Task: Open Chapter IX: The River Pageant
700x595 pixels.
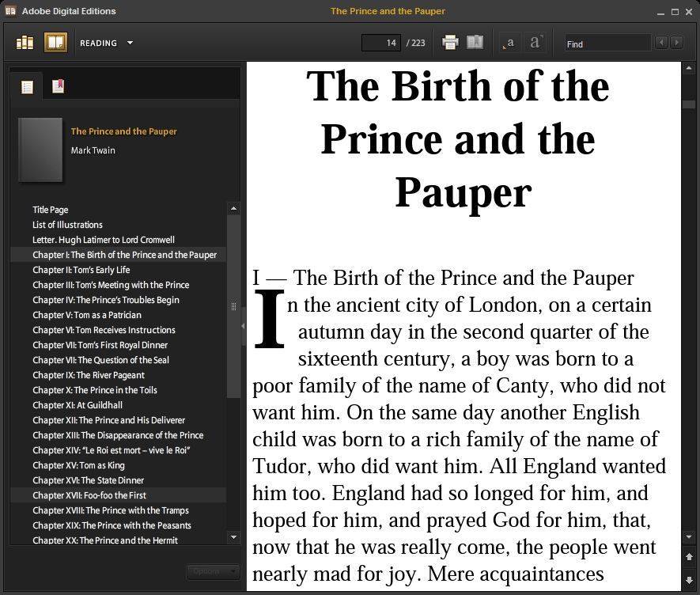Action: [x=89, y=375]
